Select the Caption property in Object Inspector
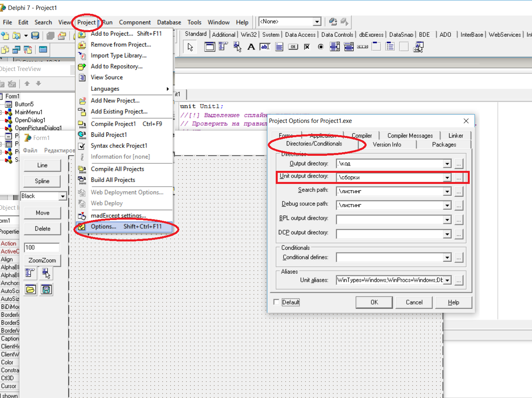 (x=10, y=339)
